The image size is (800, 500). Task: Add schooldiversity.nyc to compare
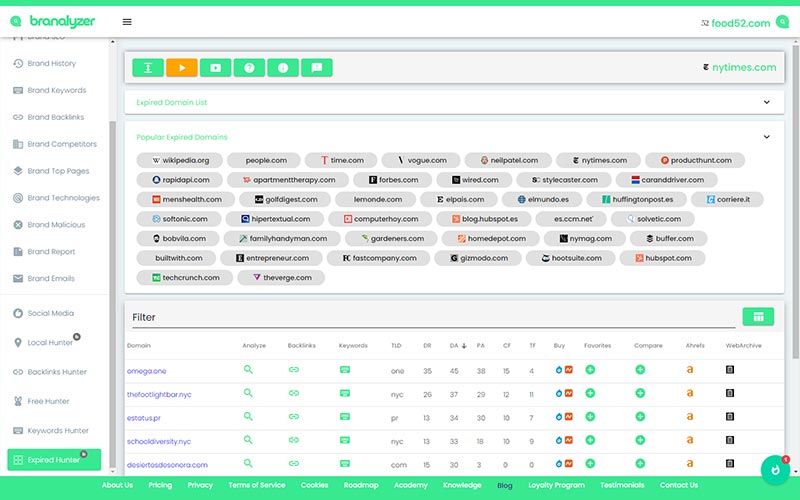click(x=640, y=440)
